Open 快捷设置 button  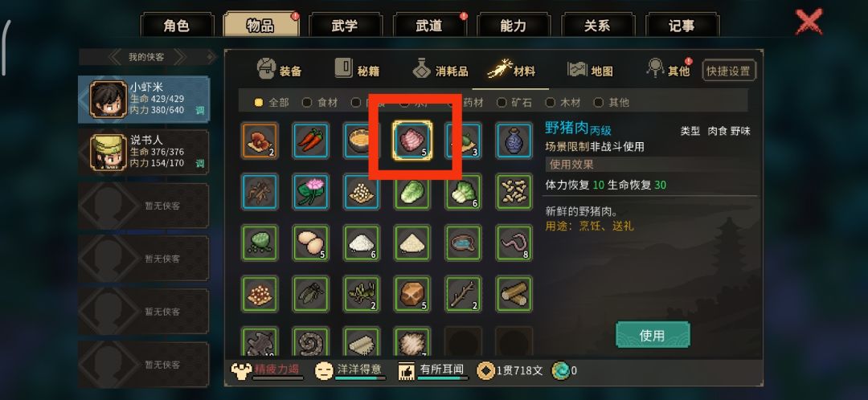coord(728,71)
